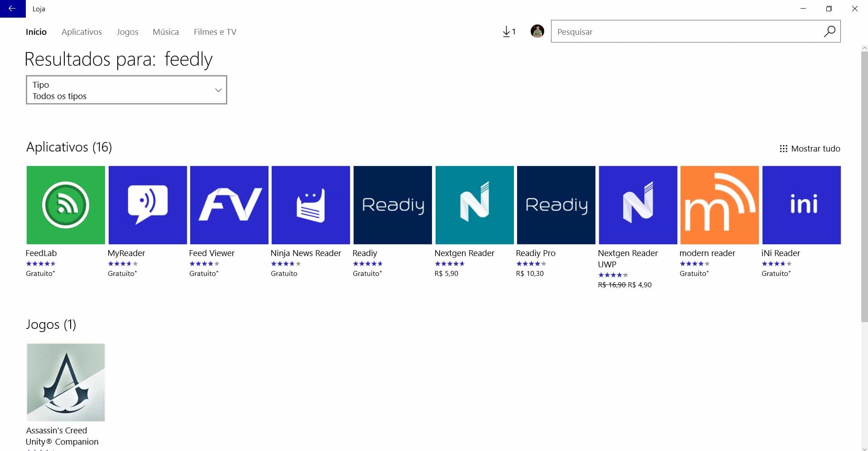Switch to the Música tab
This screenshot has width=868, height=451.
click(166, 32)
